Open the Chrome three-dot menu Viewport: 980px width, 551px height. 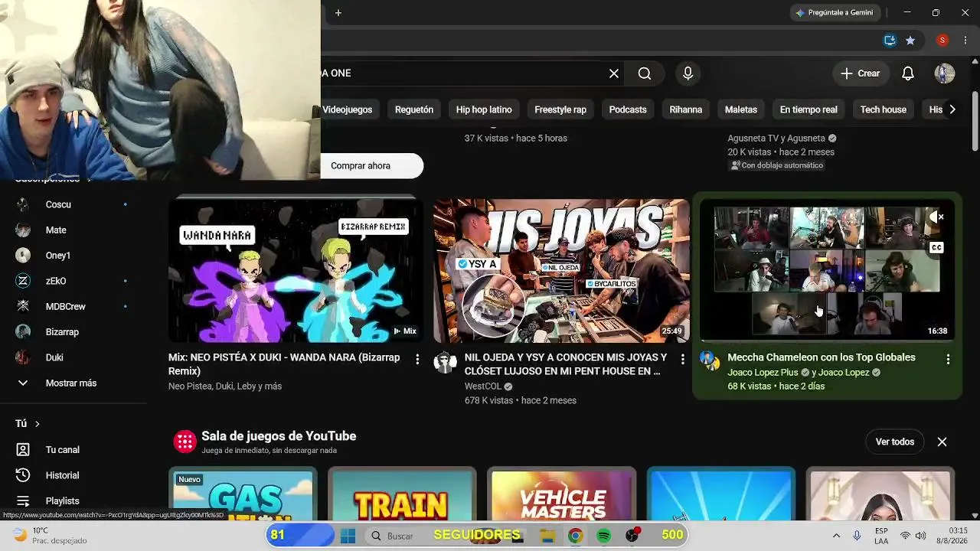pos(965,41)
